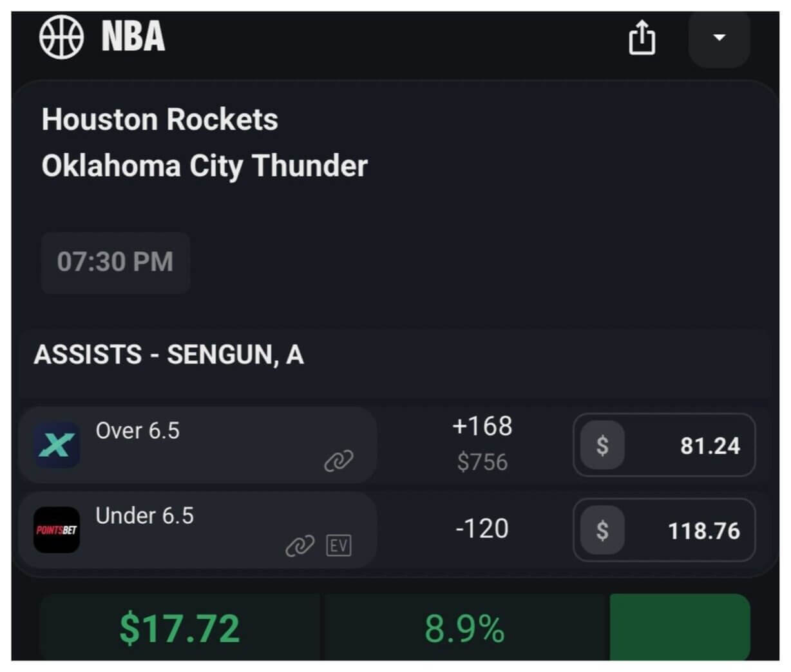Click the X sportsbook logo
This screenshot has height=672, width=791.
pyautogui.click(x=57, y=445)
